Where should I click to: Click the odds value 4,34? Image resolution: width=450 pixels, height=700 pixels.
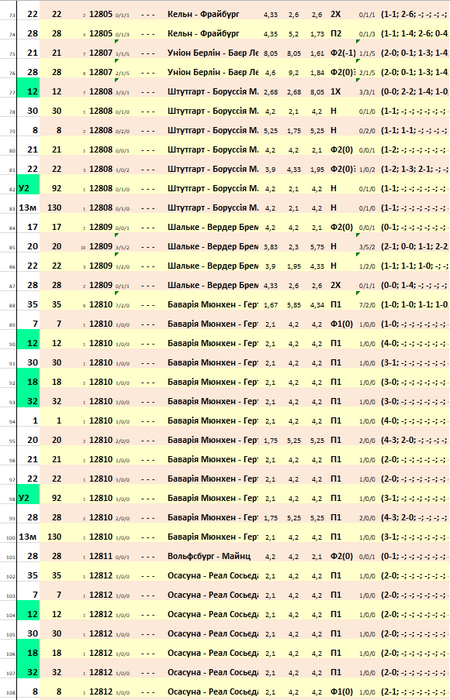coord(317,305)
